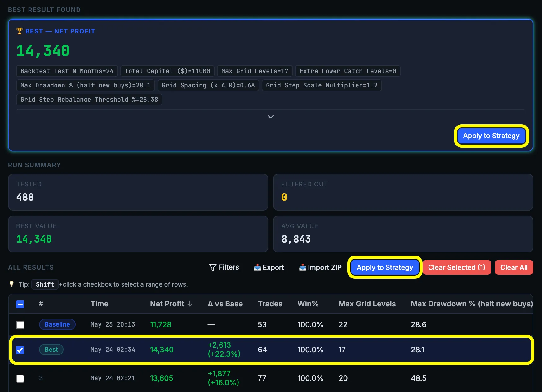Clear Selected (1) results

[x=457, y=267]
